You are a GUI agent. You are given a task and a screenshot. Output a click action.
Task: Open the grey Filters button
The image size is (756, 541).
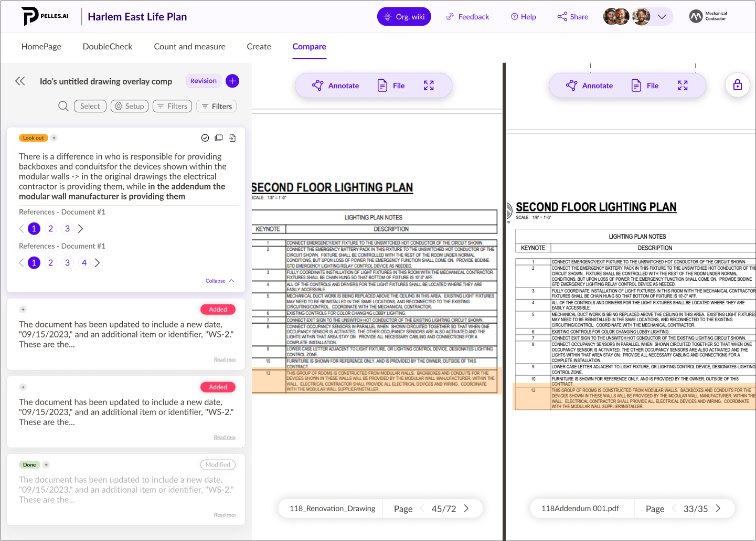172,106
